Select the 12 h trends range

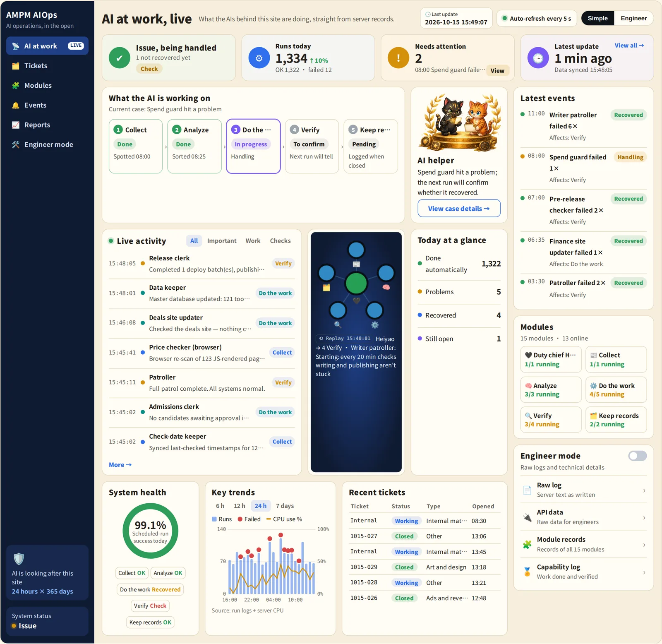click(x=240, y=506)
